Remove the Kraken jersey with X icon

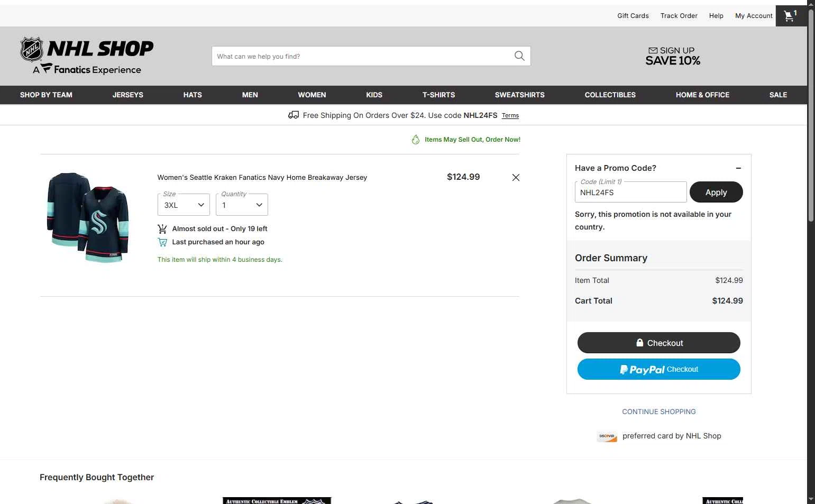[516, 178]
